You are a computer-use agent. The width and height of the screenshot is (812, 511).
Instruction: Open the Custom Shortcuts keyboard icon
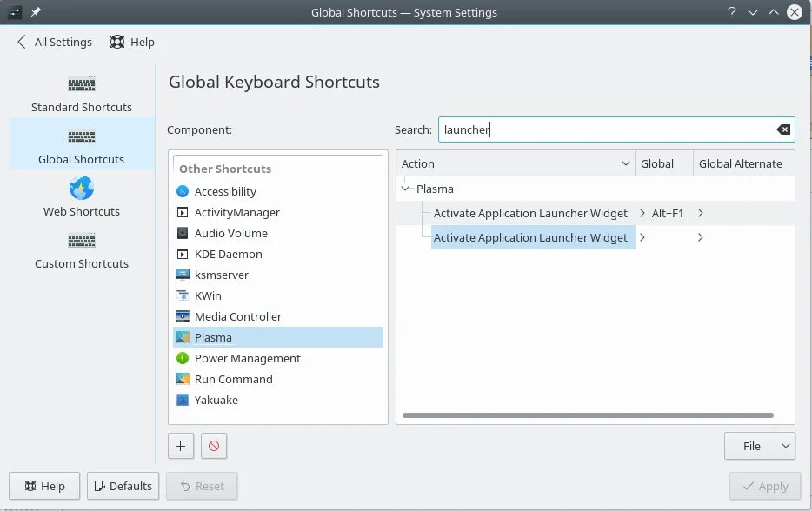(x=82, y=241)
